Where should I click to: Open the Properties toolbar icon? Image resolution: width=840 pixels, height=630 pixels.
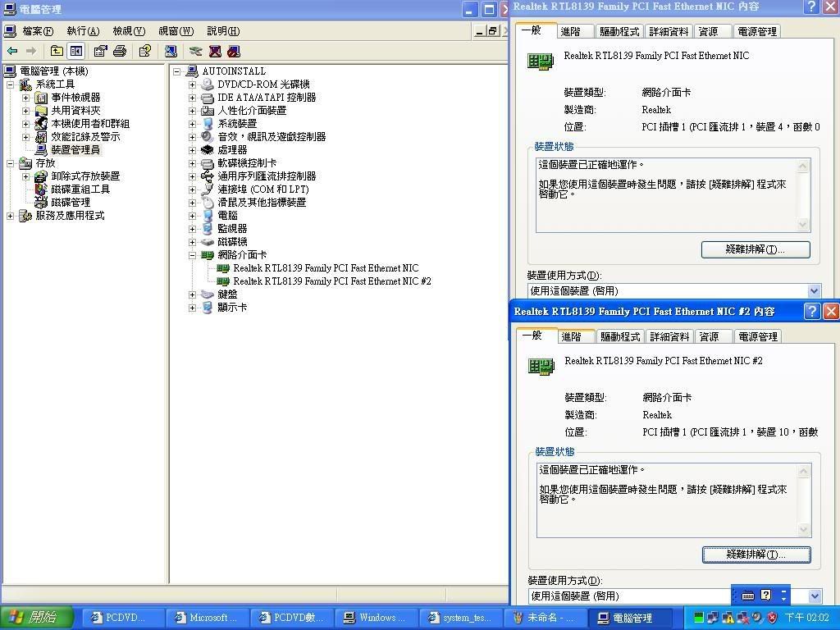[x=100, y=51]
